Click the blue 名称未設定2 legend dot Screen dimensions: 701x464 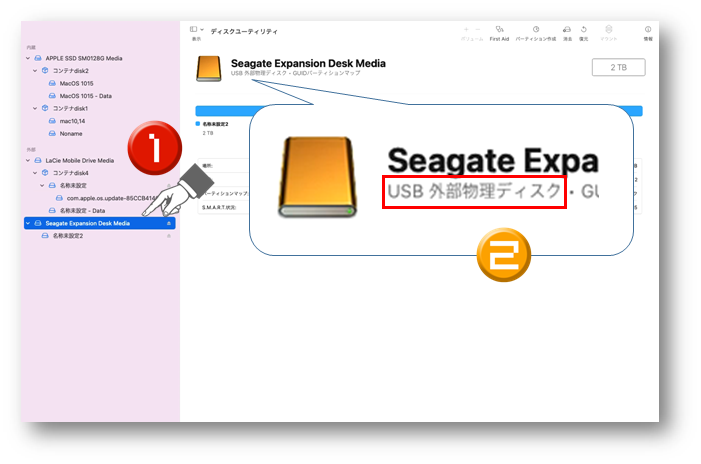tap(198, 124)
